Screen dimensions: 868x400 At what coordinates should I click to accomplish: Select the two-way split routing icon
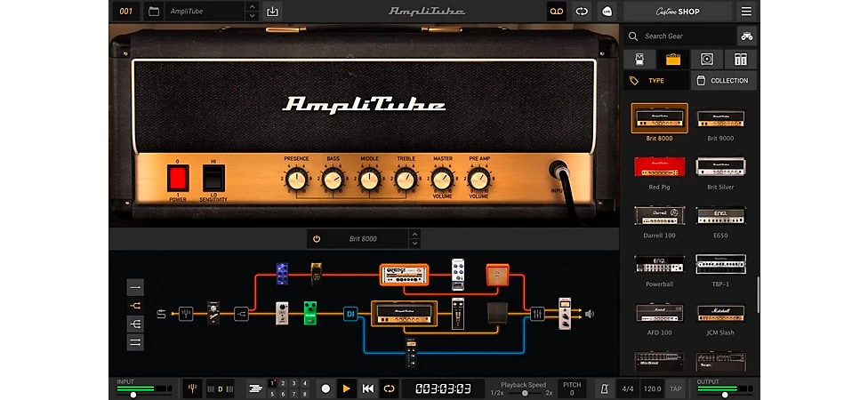[135, 306]
